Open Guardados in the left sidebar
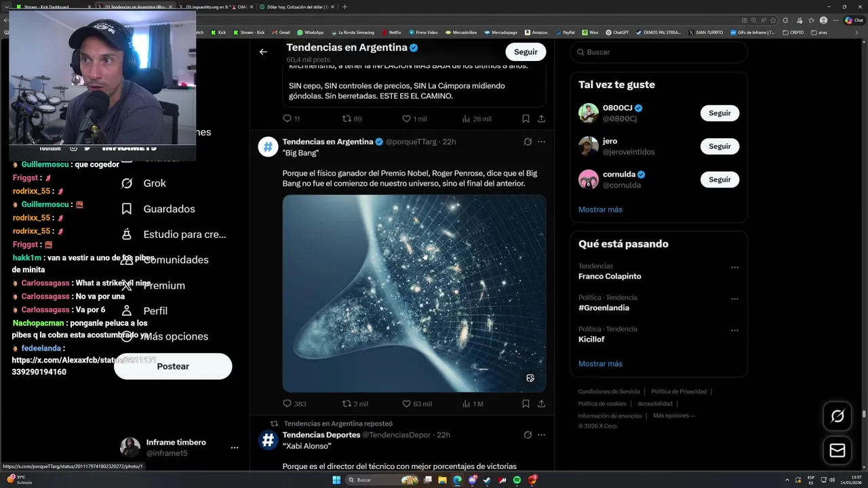This screenshot has width=868, height=488. (157, 209)
